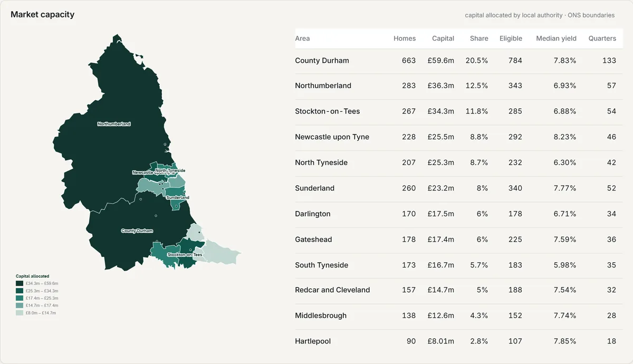Select Newcastle upon Tyne in the area column
Viewport: 633px width, 364px height.
point(332,137)
